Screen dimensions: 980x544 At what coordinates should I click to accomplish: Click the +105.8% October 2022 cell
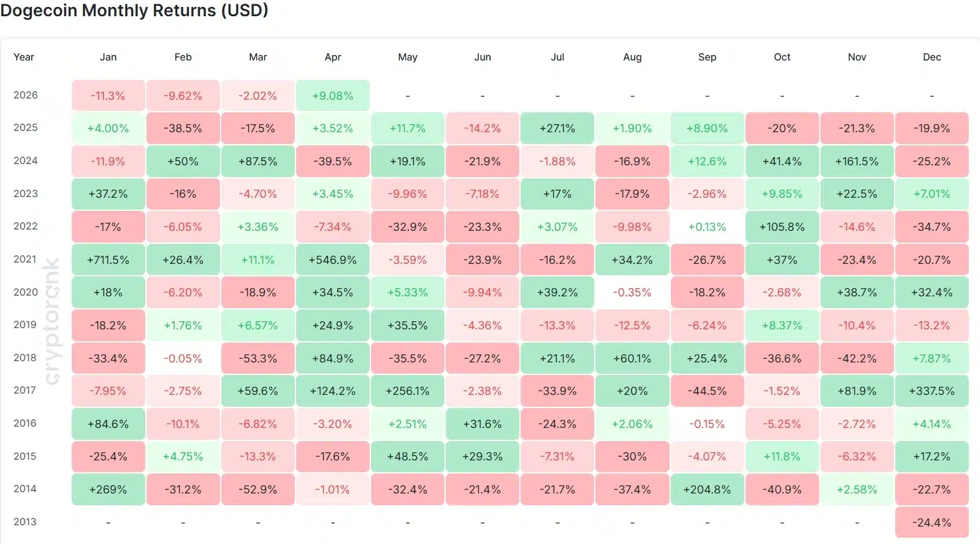pos(782,227)
